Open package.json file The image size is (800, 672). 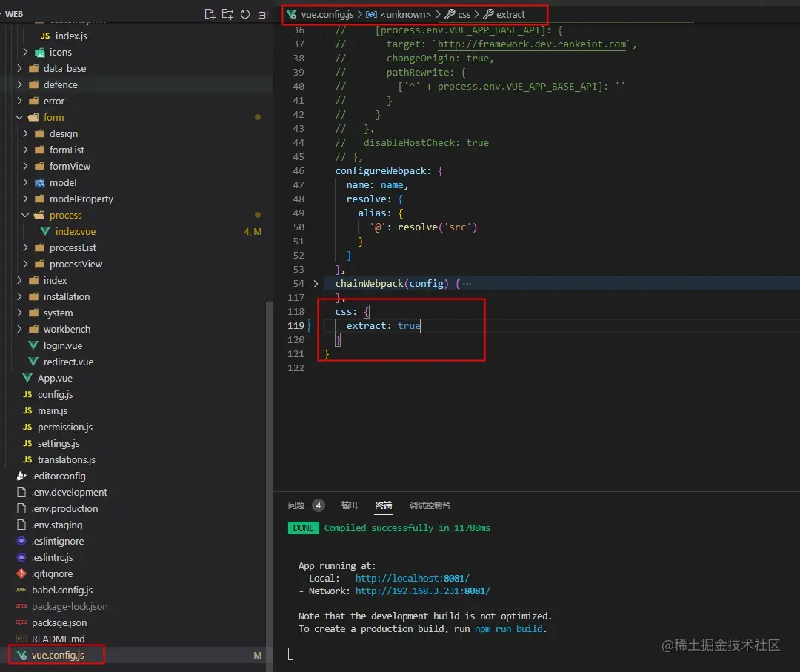click(59, 624)
